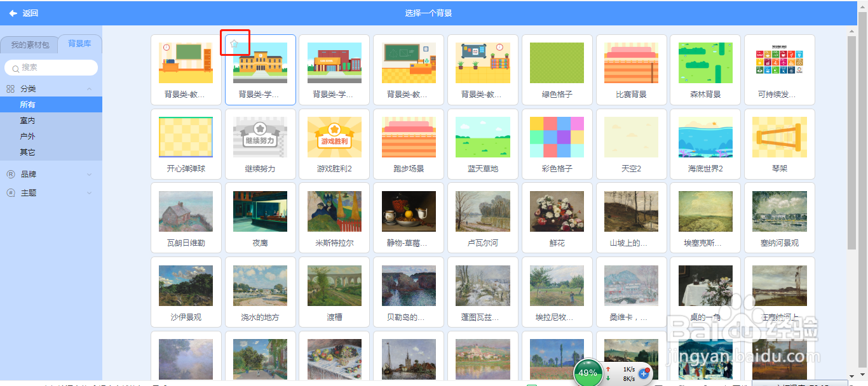Screen dimensions: 868x386
Task: Select the 海底世界2 background
Action: pyautogui.click(x=705, y=144)
